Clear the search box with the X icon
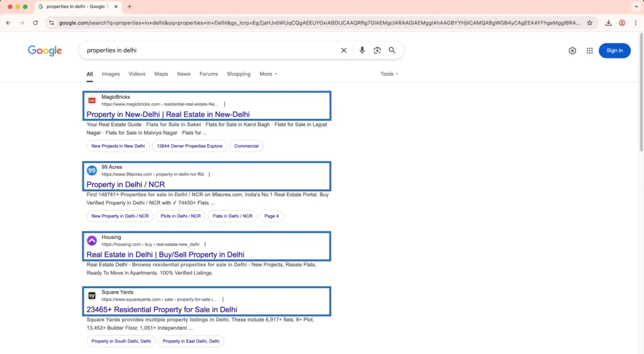Viewport: 644px width, 354px height. 344,50
